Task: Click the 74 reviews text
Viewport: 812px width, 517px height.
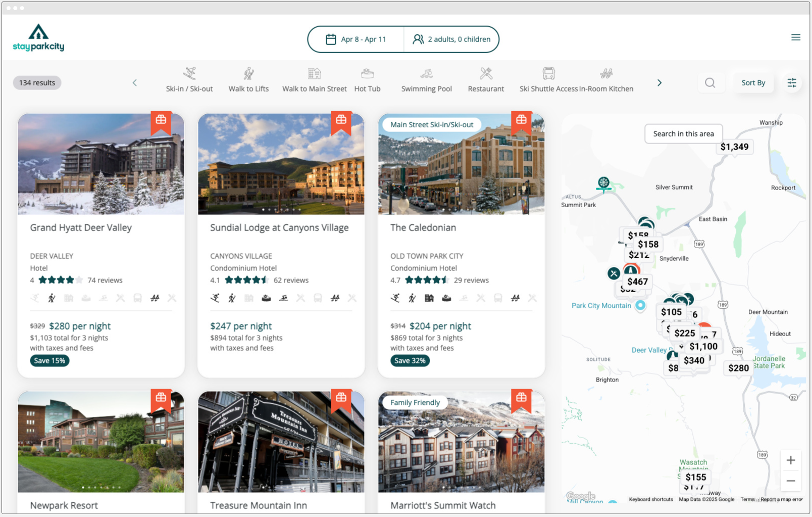Action: tap(105, 280)
